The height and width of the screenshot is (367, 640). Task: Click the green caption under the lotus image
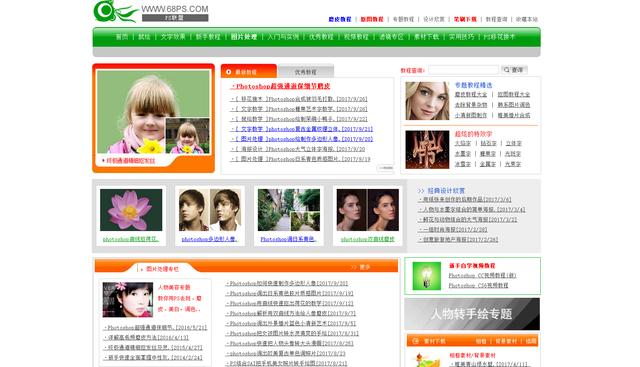tap(131, 239)
